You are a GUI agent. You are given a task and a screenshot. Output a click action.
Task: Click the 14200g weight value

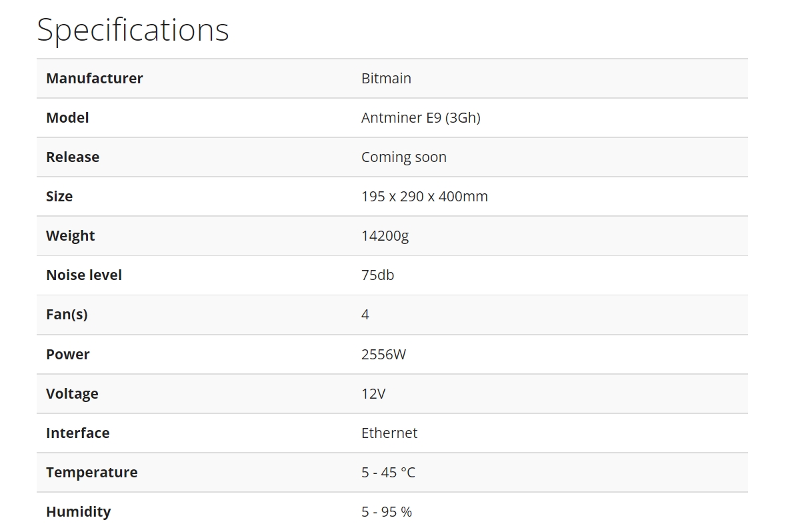[x=385, y=235]
